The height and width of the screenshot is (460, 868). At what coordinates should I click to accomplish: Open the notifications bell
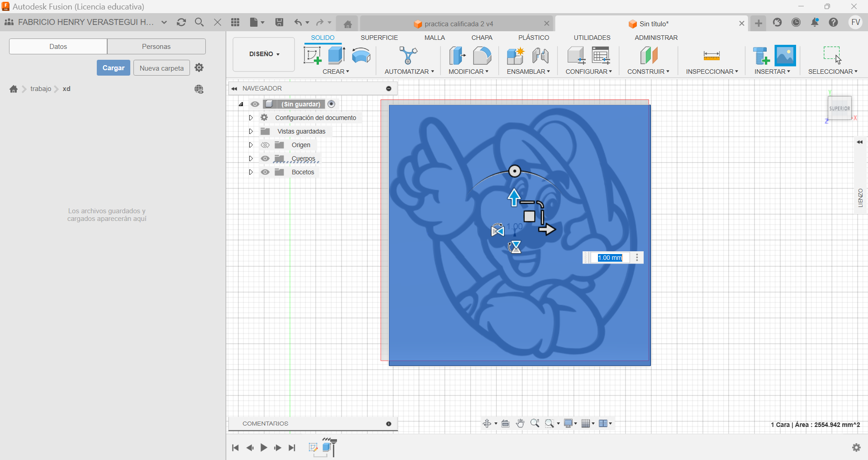(815, 22)
